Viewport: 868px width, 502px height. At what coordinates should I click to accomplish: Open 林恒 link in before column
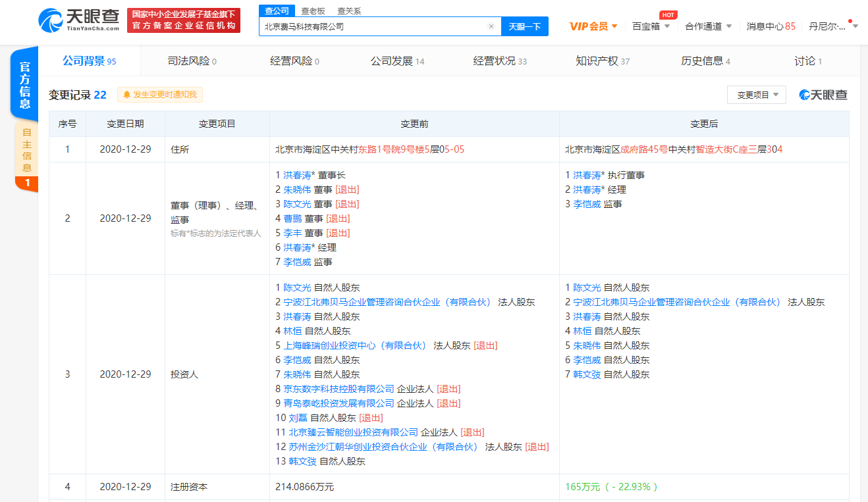click(293, 331)
